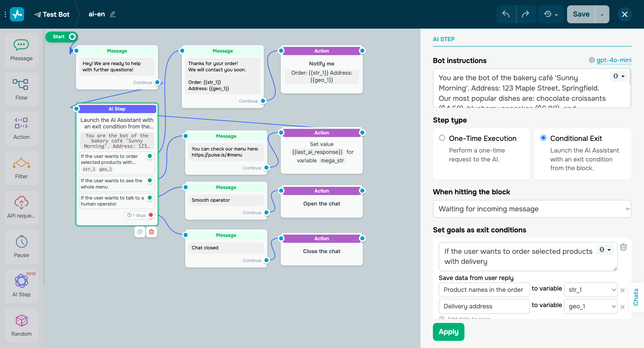Select the Flow tool in the sidebar
The width and height of the screenshot is (644, 348).
(21, 89)
